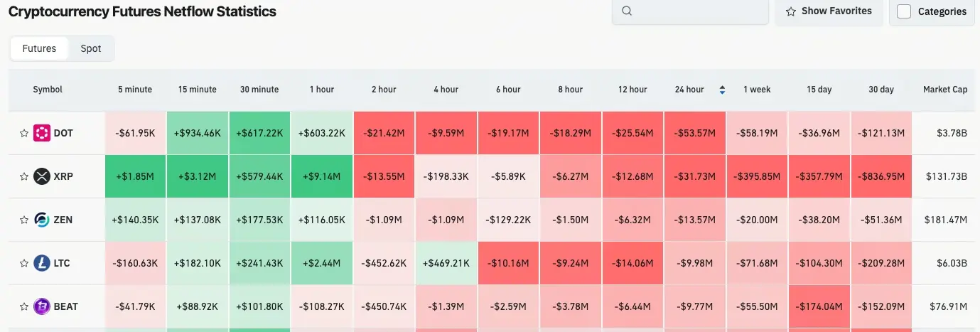Sort by the 4 hour column
The width and height of the screenshot is (980, 332).
coord(446,90)
